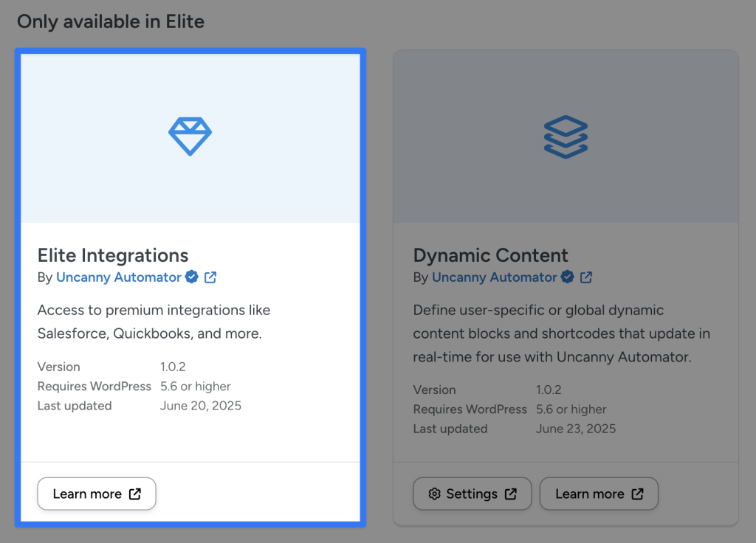Click the verified badge next to Uncanny Automator on Elite Integrations

[x=191, y=277]
